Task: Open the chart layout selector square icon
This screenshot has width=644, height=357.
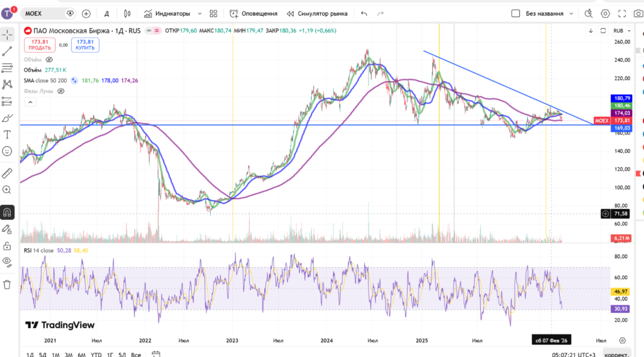Action: [x=516, y=14]
